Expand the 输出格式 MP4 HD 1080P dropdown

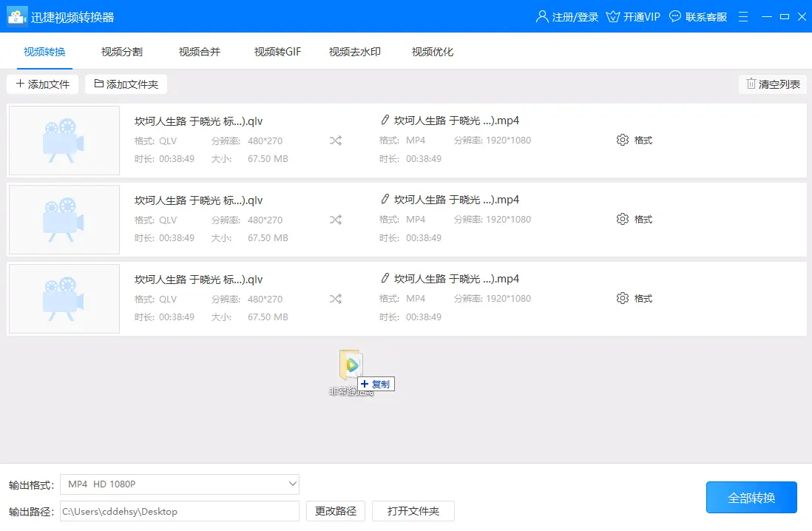(x=180, y=484)
